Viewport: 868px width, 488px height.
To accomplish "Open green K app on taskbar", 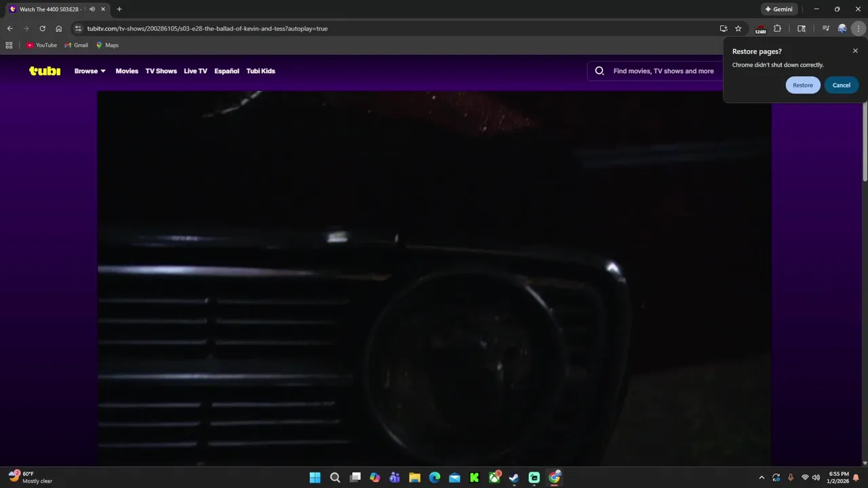I will pos(475,478).
